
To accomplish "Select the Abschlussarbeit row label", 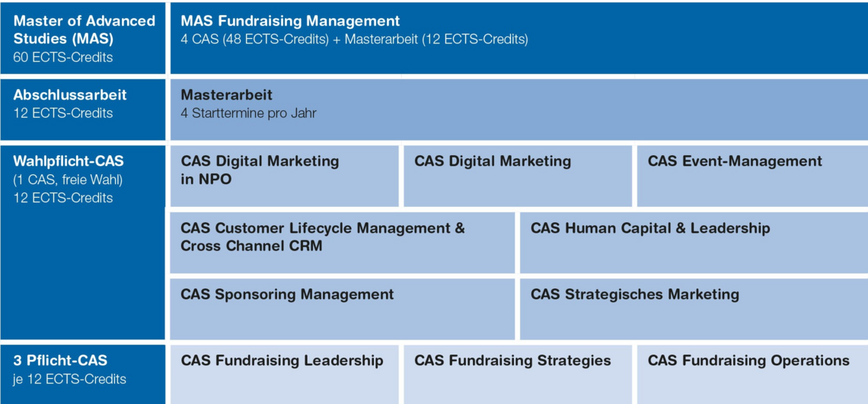I will pos(70,95).
